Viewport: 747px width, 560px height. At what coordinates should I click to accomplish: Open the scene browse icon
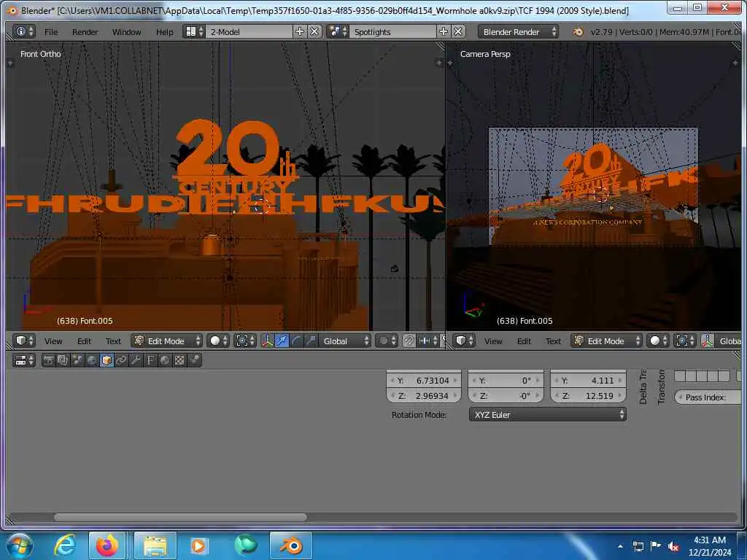tap(338, 32)
